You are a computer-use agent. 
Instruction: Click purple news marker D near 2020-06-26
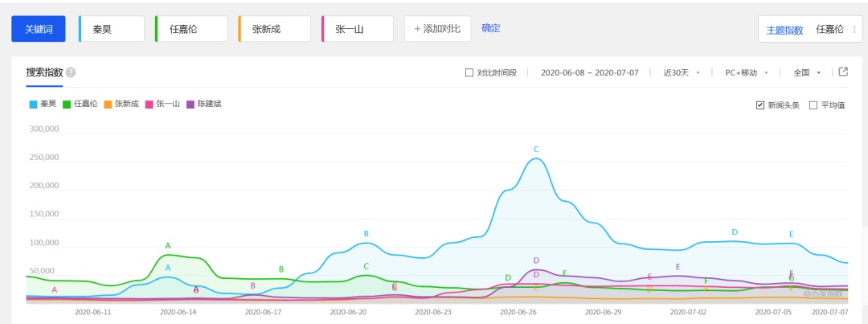pos(536,260)
